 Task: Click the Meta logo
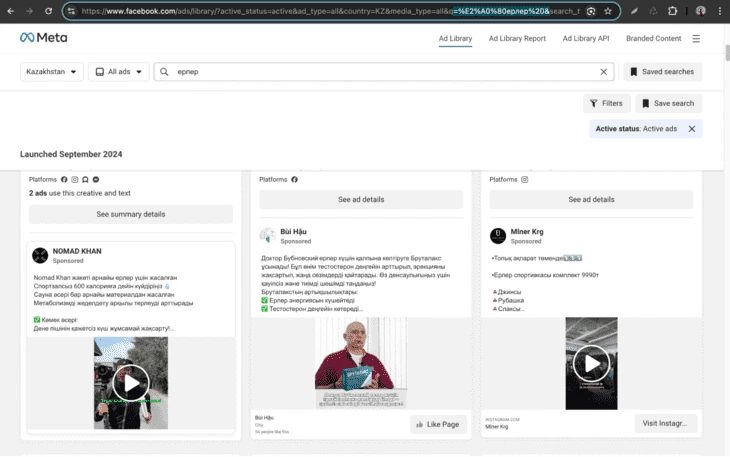click(43, 38)
